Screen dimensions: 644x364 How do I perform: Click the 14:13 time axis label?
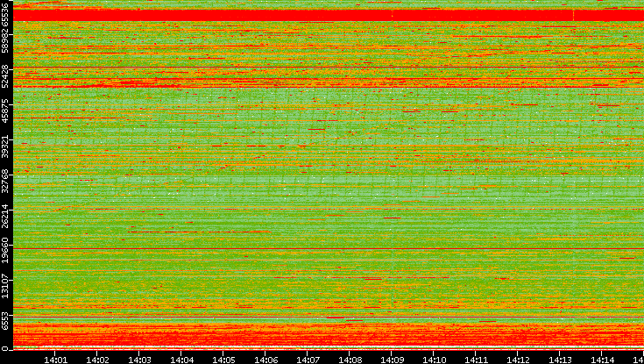(560, 360)
